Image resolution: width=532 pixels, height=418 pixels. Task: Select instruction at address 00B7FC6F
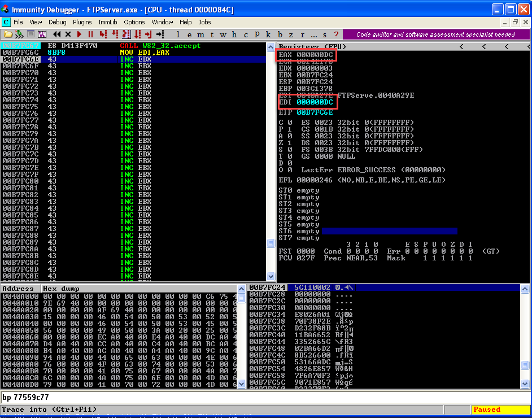click(x=133, y=66)
